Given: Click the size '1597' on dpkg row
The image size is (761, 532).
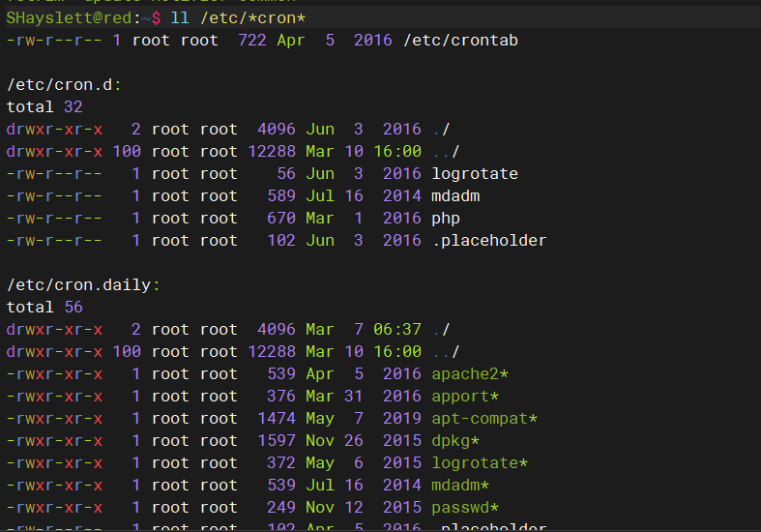Looking at the screenshot, I should point(277,441).
